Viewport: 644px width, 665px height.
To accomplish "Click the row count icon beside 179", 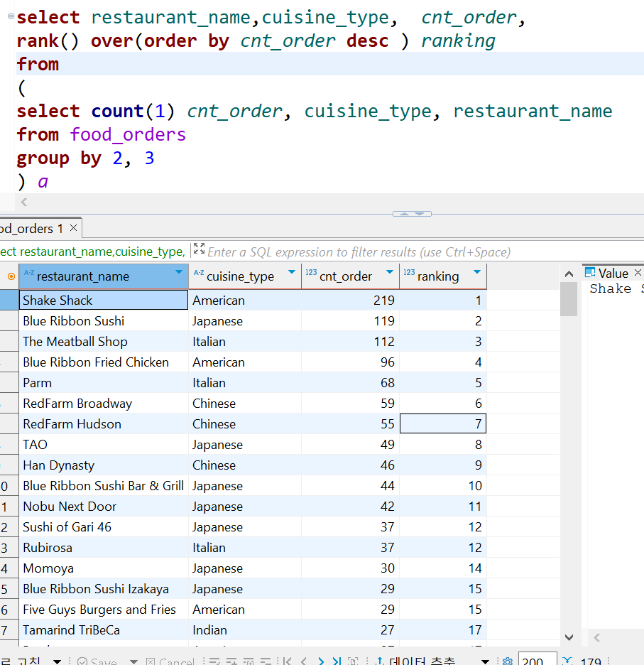I will pos(568,661).
